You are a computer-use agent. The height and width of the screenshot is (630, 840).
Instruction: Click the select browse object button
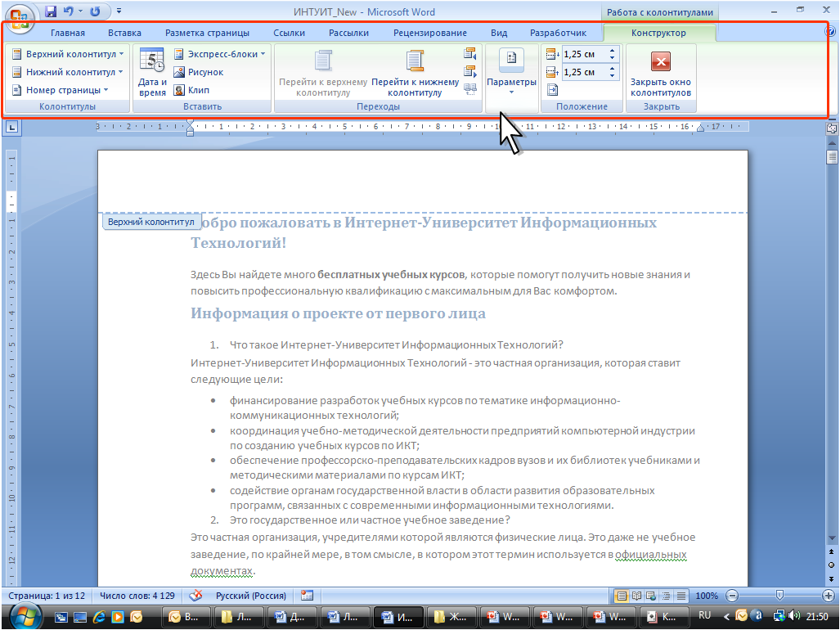point(832,565)
